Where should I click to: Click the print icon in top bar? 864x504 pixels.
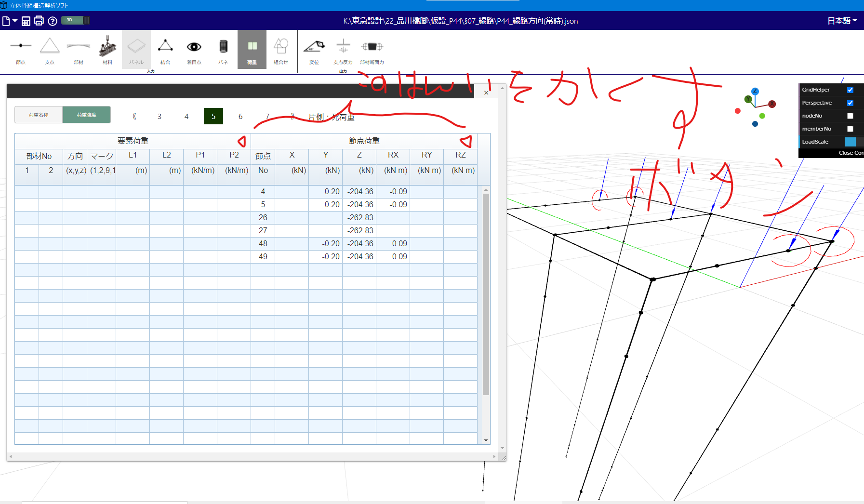click(39, 21)
